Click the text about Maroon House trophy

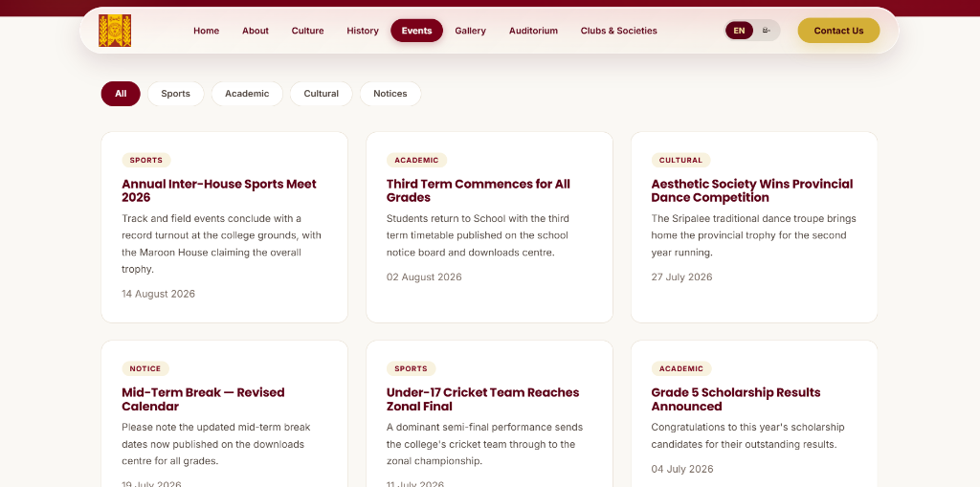222,244
